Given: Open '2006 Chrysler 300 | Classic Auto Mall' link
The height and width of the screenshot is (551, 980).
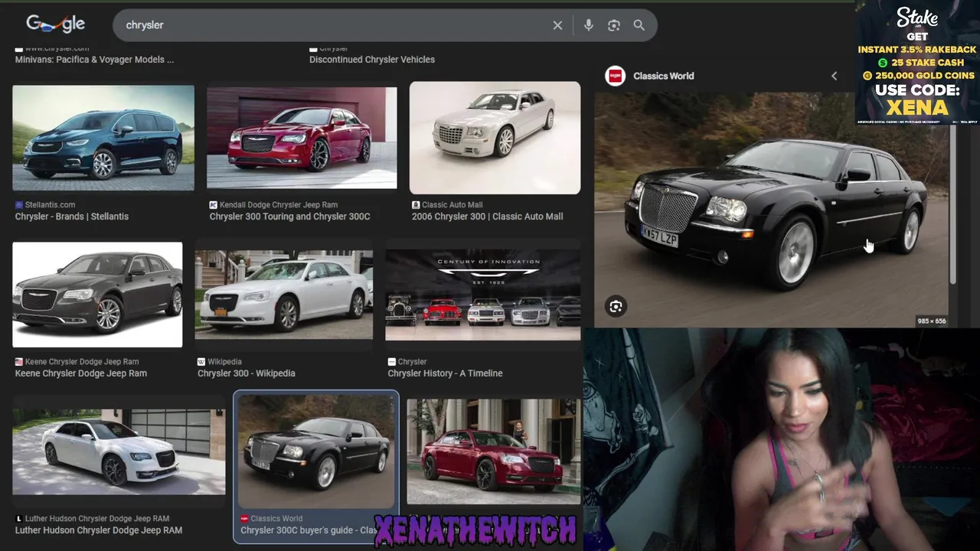Looking at the screenshot, I should click(487, 217).
